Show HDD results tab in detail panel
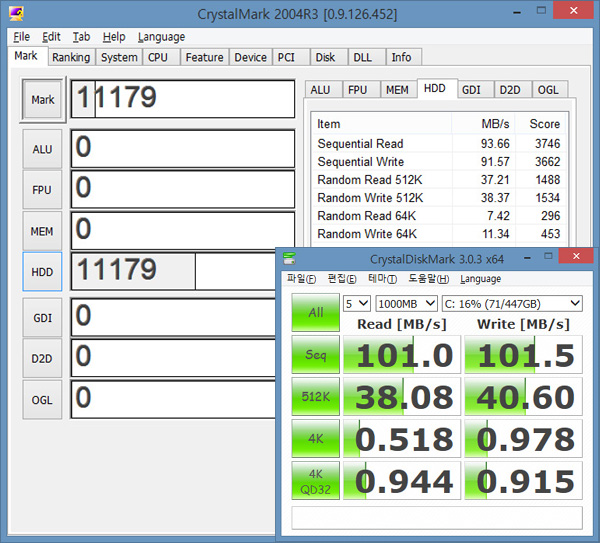The height and width of the screenshot is (543, 600). click(435, 88)
